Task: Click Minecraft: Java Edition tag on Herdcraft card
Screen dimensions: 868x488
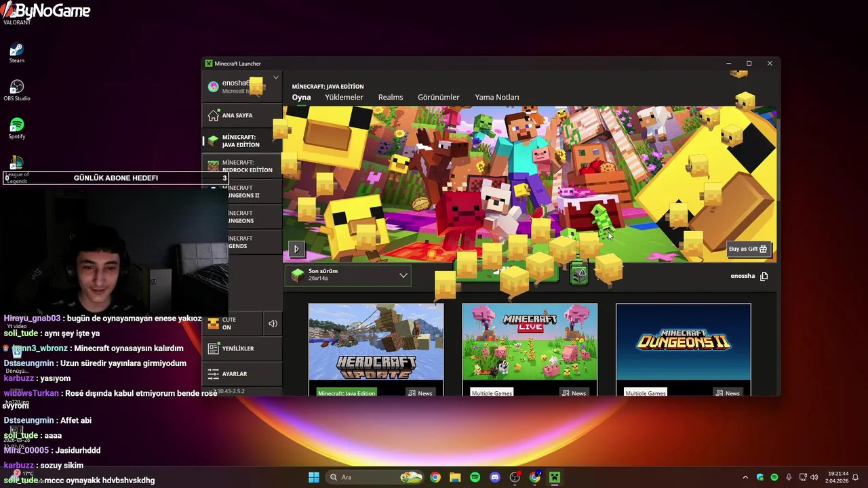Action: 347,393
